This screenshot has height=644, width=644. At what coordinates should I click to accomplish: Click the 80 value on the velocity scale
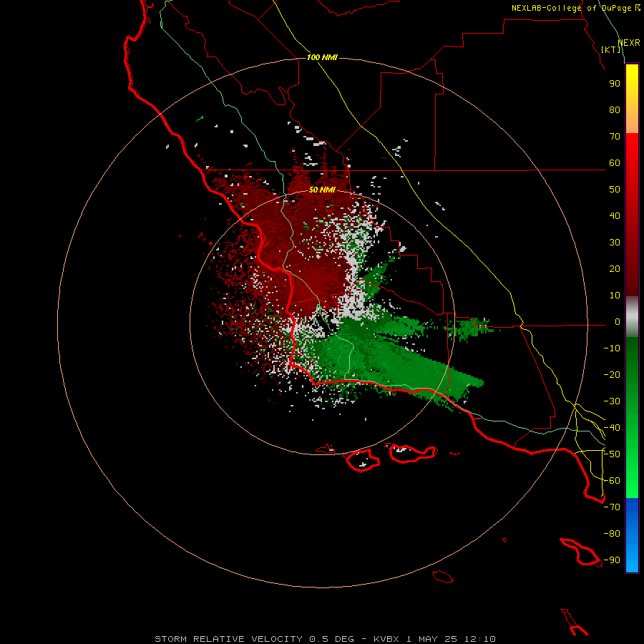tap(615, 110)
